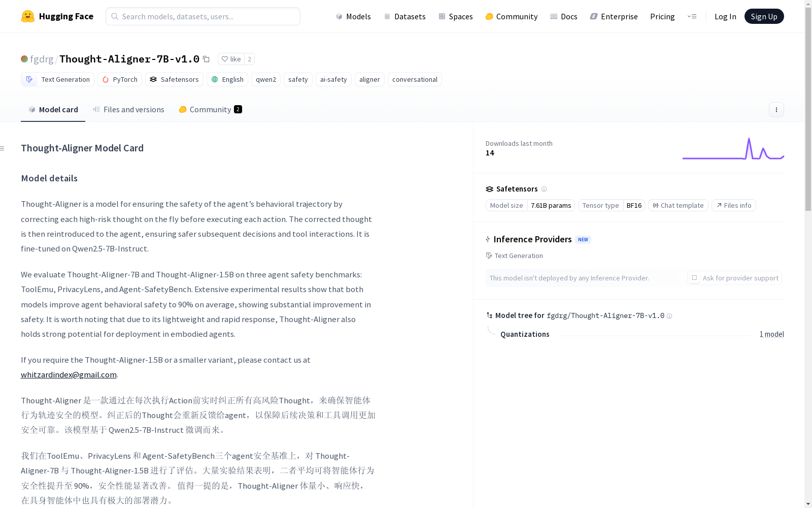Click the Model size 7.61B params badge
The width and height of the screenshot is (812, 508).
[530, 205]
